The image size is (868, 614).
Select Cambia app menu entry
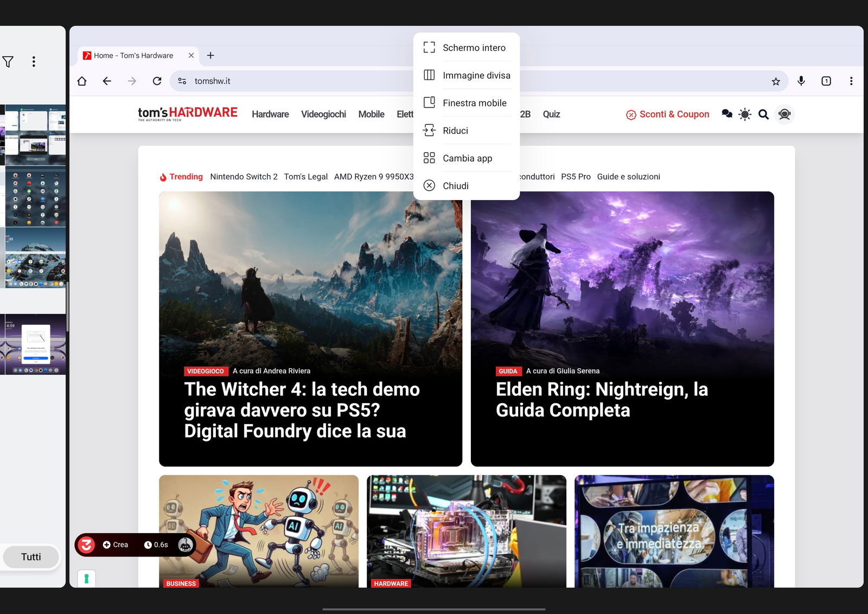466,158
